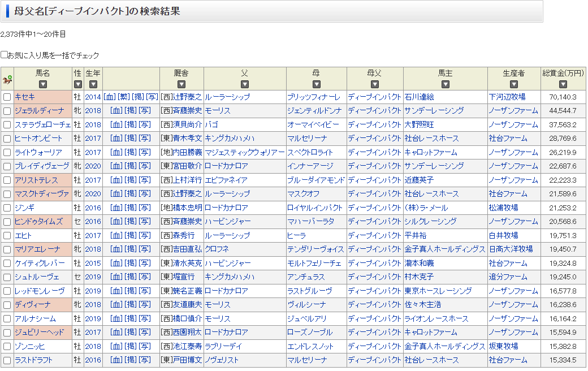Open horse page for ヒンドゥタイムズ
Screen dimensions: 588x371
click(x=38, y=222)
